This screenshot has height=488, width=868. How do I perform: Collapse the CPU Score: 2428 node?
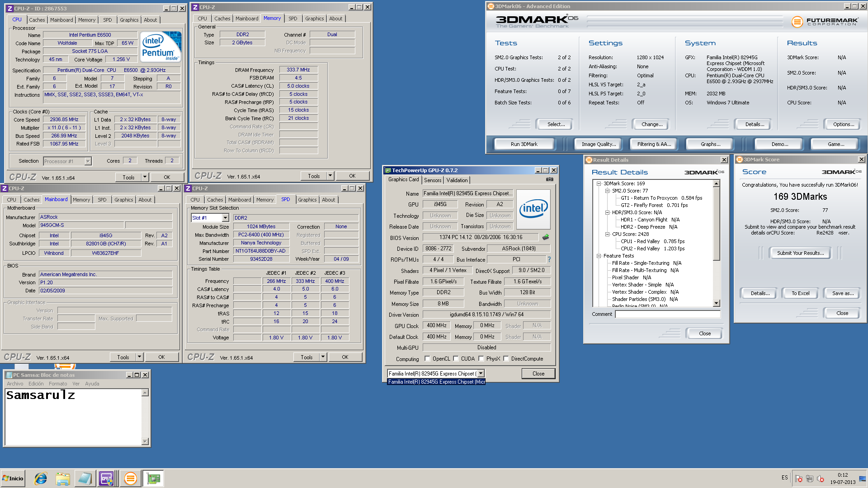point(608,234)
